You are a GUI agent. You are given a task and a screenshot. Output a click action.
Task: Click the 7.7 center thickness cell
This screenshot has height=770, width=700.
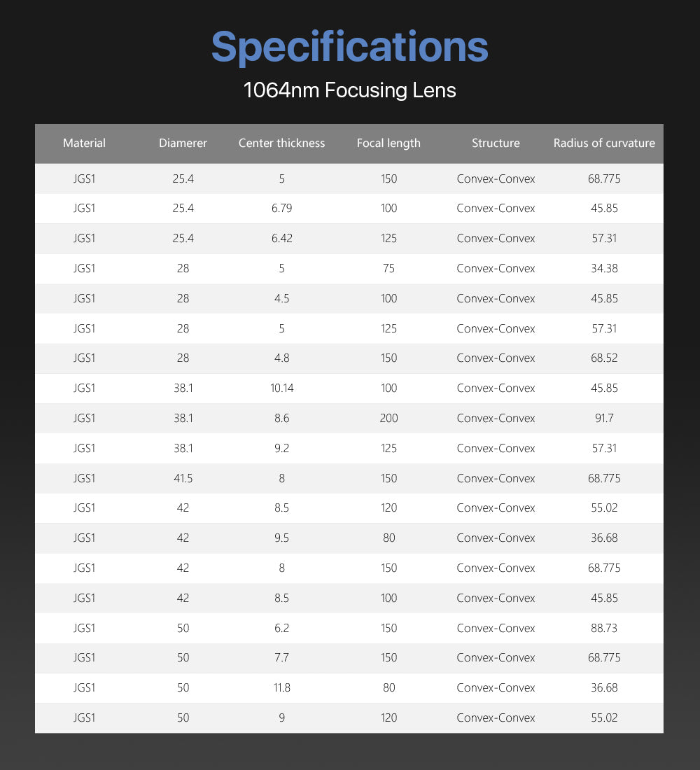(x=281, y=658)
